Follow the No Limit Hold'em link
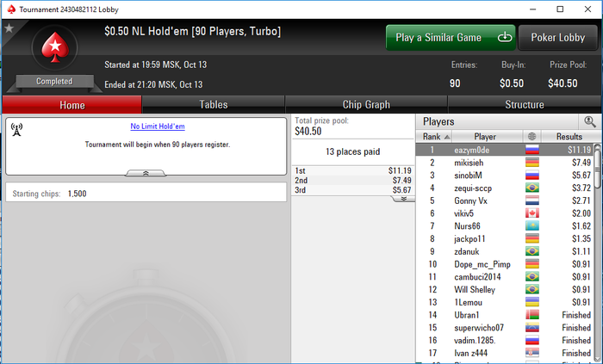The width and height of the screenshot is (603, 364). (x=158, y=126)
